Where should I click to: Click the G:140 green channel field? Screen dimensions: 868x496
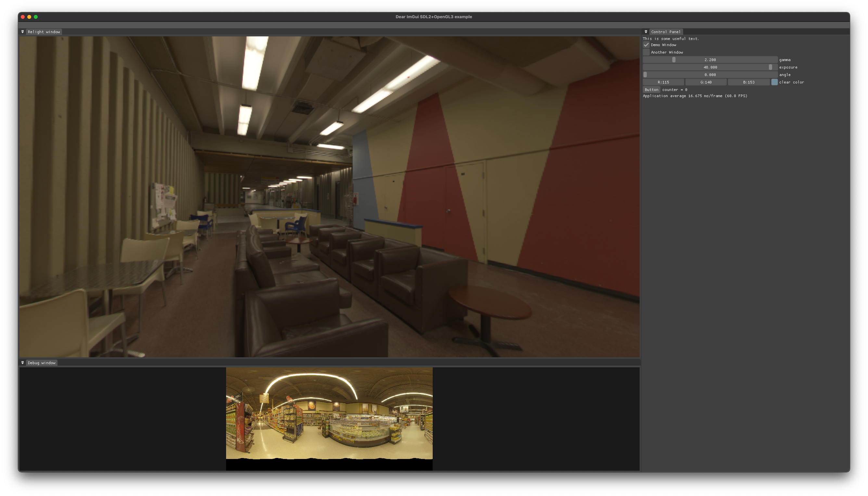(x=706, y=83)
